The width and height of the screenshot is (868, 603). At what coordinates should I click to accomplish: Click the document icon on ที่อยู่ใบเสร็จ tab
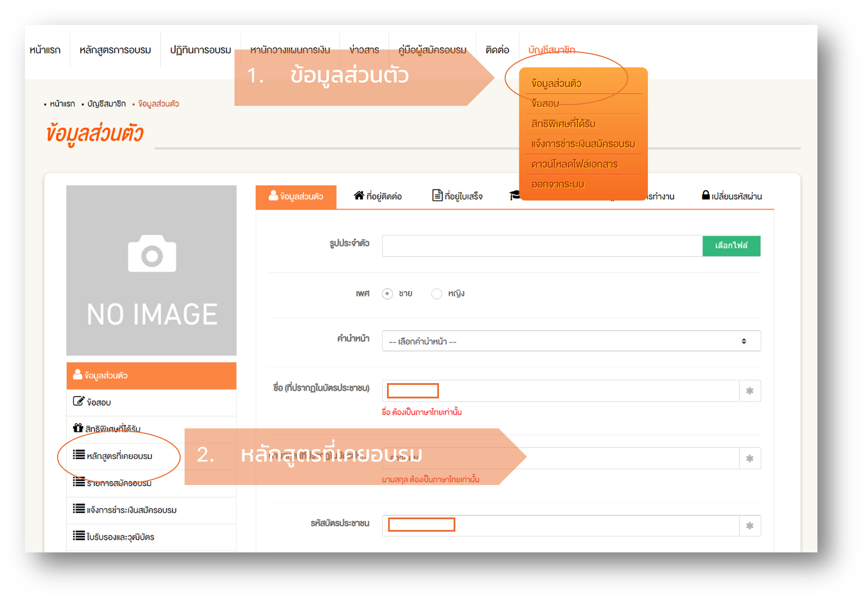(437, 195)
